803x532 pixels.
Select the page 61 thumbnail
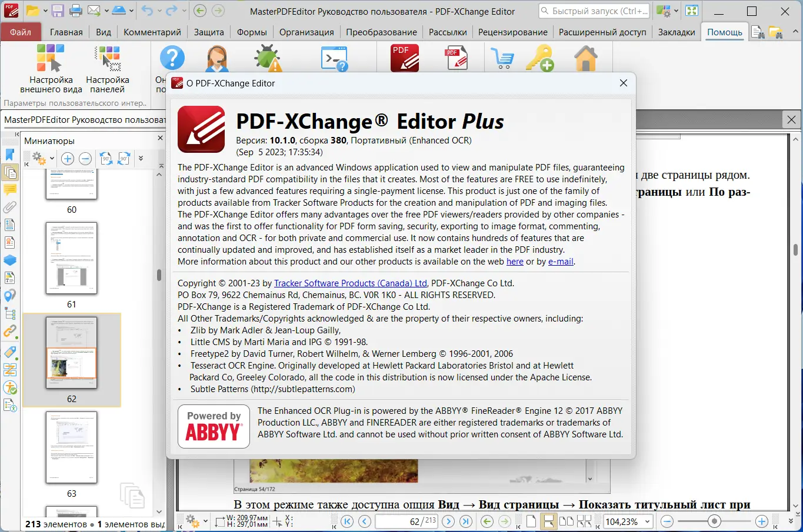72,258
